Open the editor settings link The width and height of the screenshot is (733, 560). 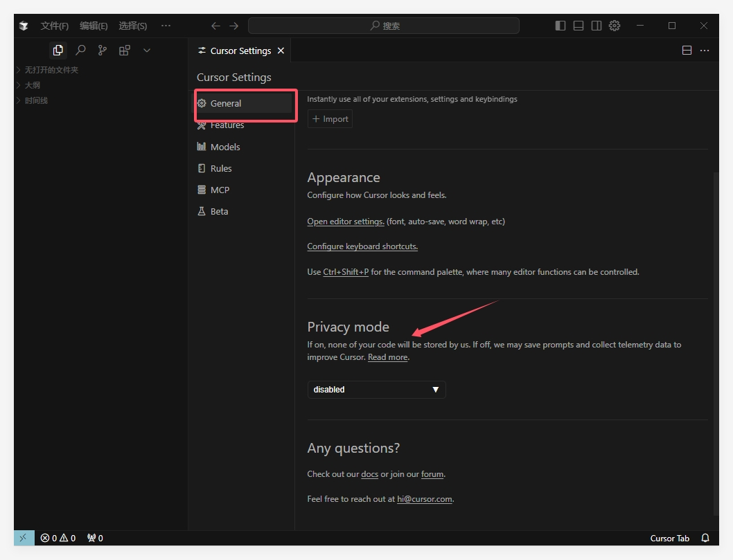346,222
